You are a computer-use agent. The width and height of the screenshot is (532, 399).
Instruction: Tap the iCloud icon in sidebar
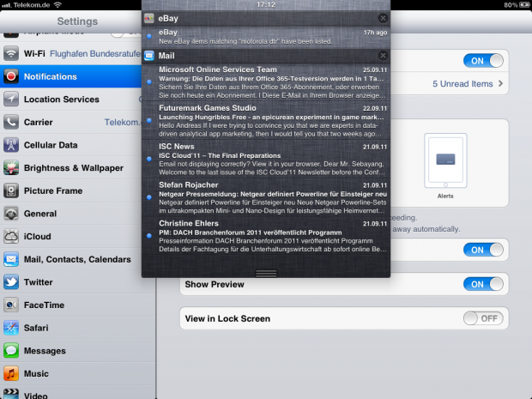tap(11, 236)
